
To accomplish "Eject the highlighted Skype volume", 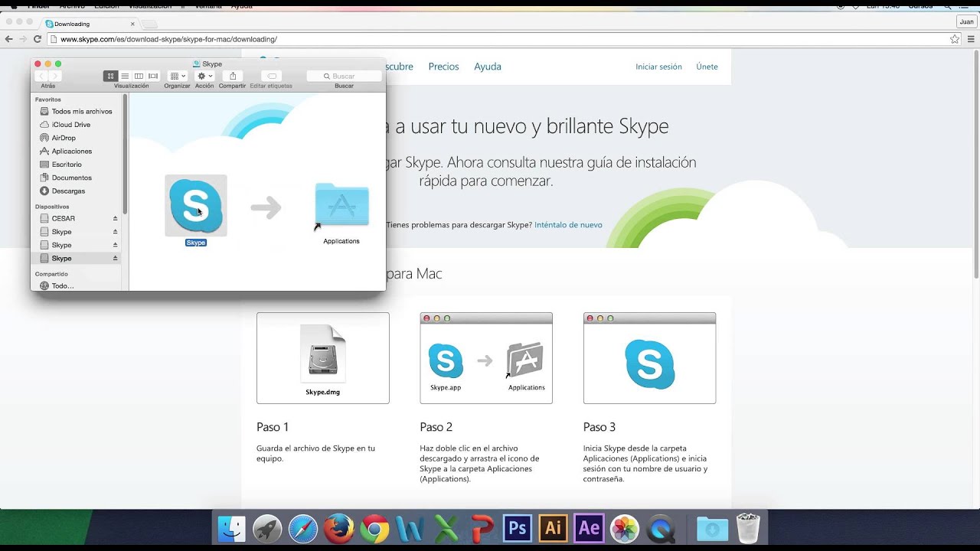I will tap(116, 258).
